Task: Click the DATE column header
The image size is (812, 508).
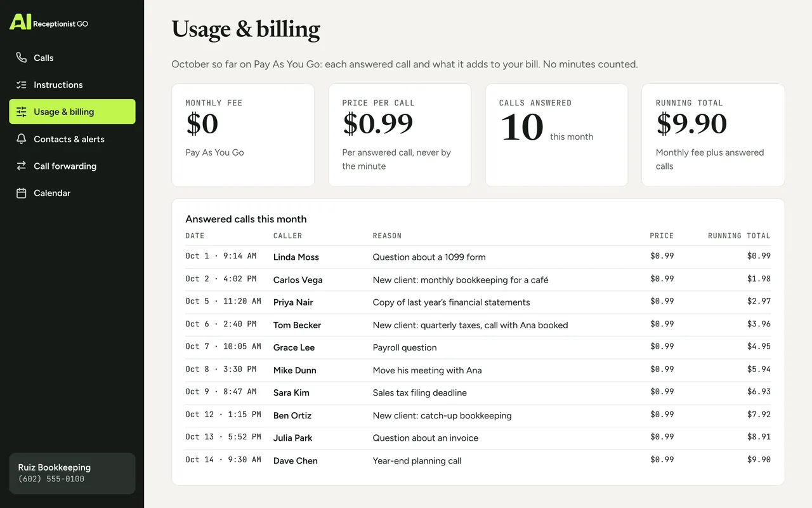Action: (195, 236)
